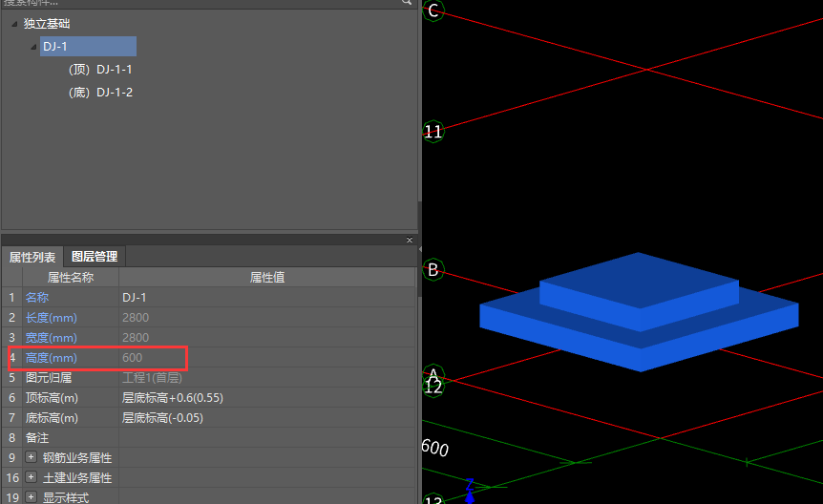Click axis label 11 bubble
This screenshot has width=823, height=504.
433,132
